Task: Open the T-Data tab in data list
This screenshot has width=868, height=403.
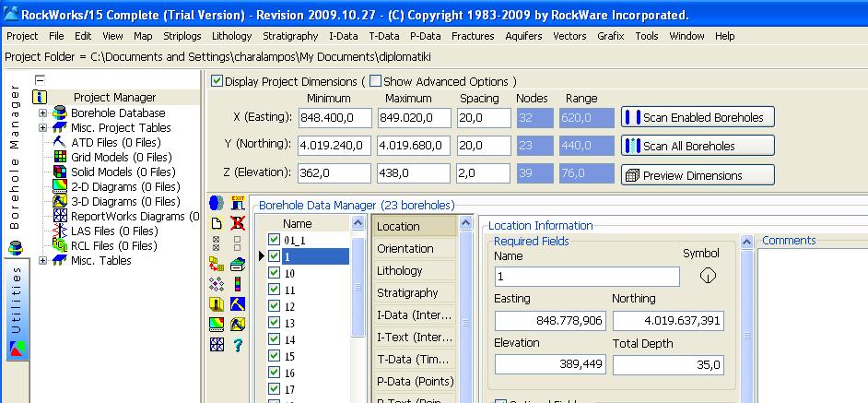Action: (x=416, y=360)
